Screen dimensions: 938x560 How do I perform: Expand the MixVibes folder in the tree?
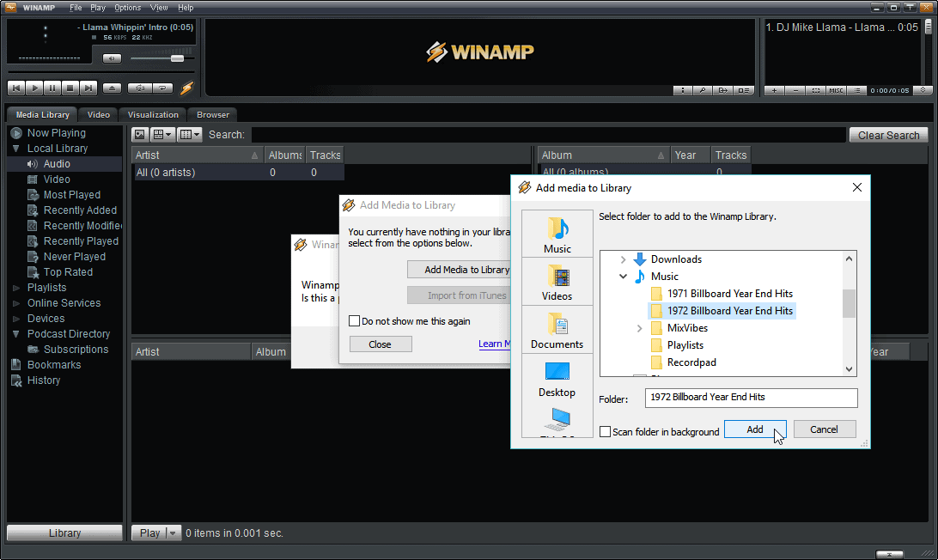(x=639, y=327)
